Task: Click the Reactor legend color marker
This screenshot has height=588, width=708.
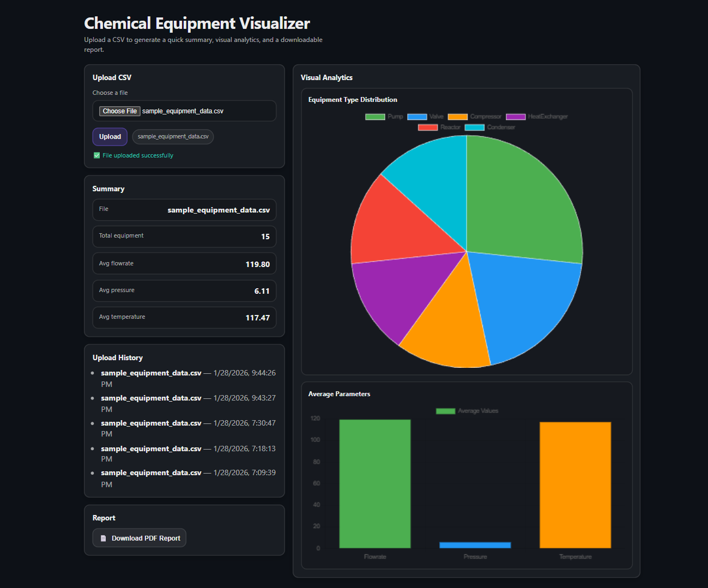Action: 427,127
